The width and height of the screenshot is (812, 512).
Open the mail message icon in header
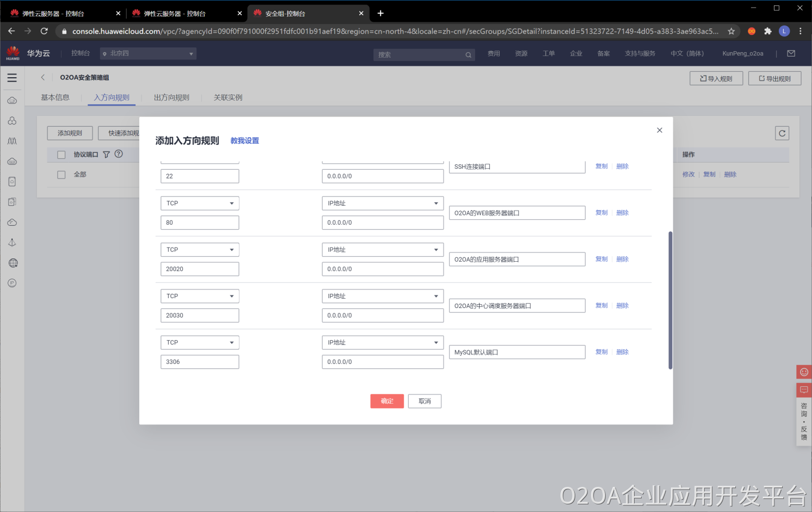(x=791, y=53)
